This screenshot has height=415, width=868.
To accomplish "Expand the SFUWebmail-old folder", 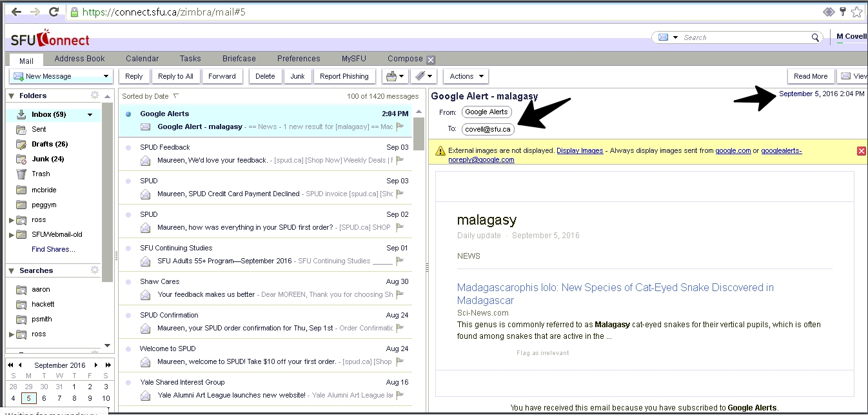I will pyautogui.click(x=11, y=235).
